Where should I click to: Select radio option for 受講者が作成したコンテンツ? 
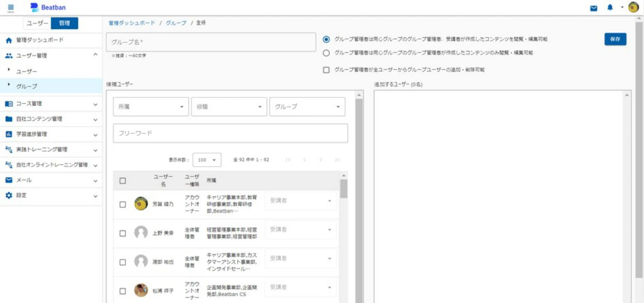(x=326, y=39)
